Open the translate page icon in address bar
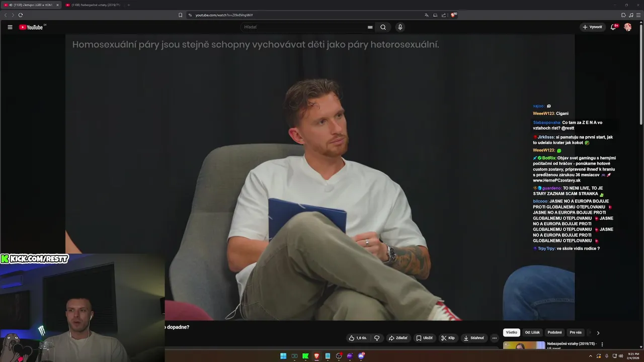644x362 pixels. point(427,15)
